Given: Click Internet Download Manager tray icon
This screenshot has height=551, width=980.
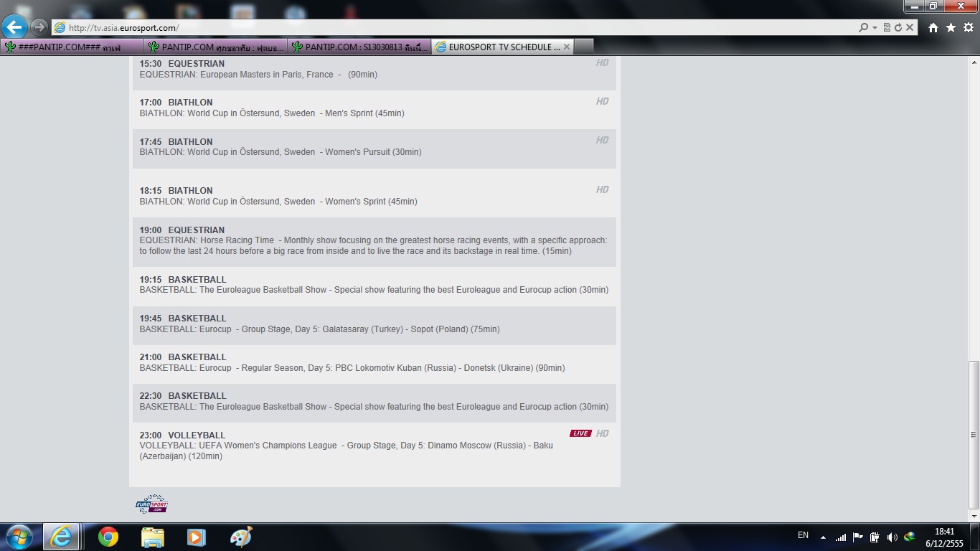Looking at the screenshot, I should [x=909, y=537].
